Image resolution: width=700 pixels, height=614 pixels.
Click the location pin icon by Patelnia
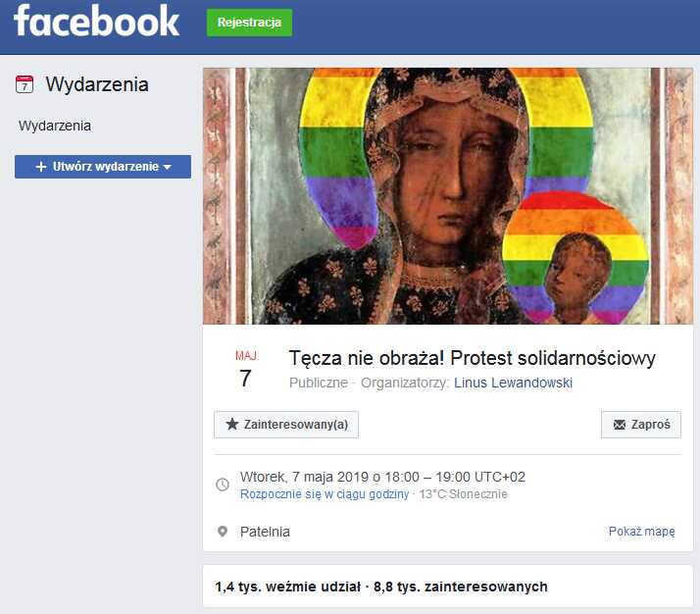click(223, 532)
